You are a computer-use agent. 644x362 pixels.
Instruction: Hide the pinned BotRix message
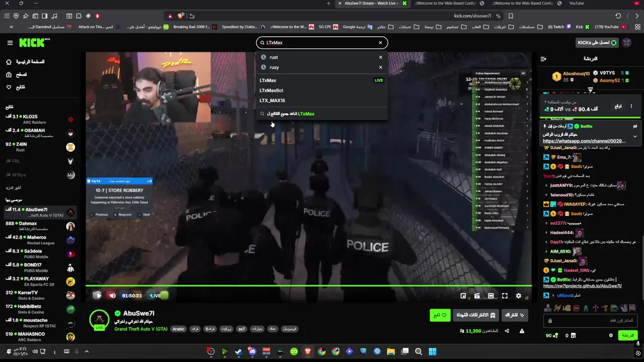(635, 127)
